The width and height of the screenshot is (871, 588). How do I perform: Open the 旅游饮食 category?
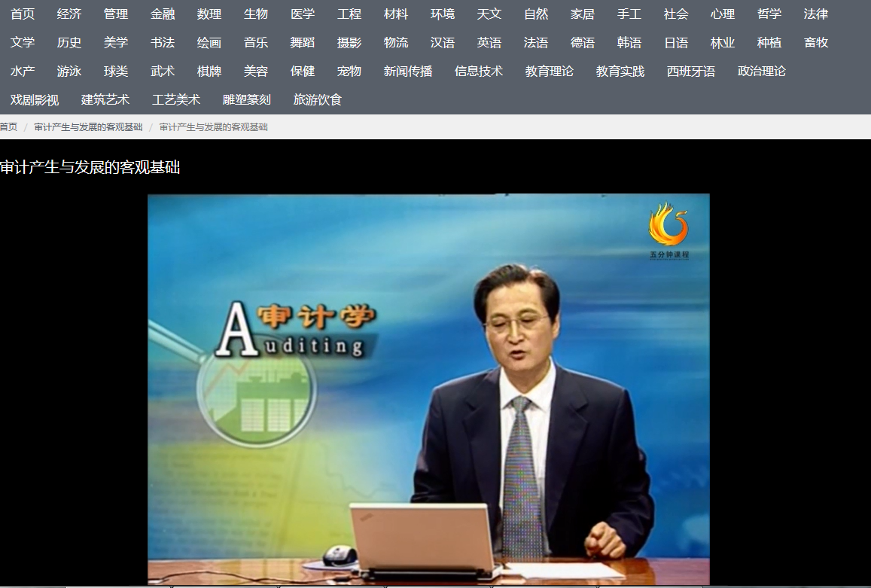click(x=318, y=100)
